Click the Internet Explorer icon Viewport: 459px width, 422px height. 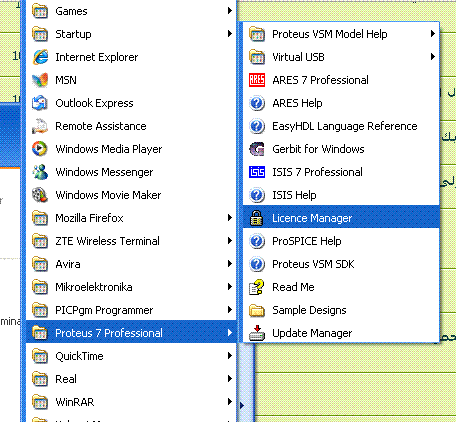40,57
